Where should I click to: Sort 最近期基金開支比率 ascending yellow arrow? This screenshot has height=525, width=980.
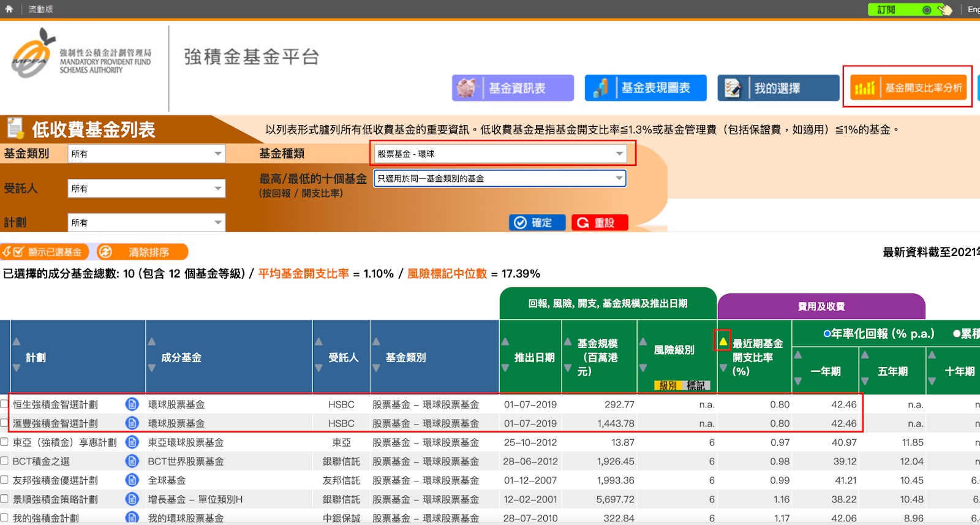click(x=723, y=341)
